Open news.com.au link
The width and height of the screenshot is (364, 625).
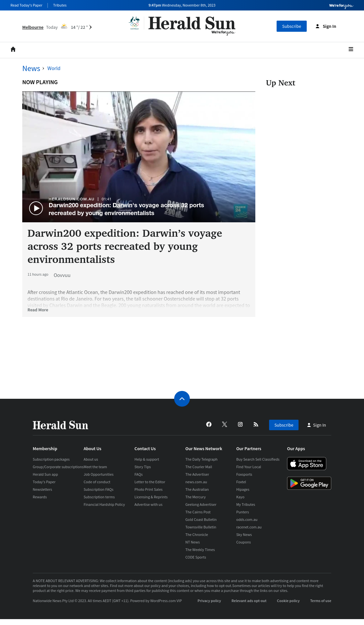[x=196, y=482]
